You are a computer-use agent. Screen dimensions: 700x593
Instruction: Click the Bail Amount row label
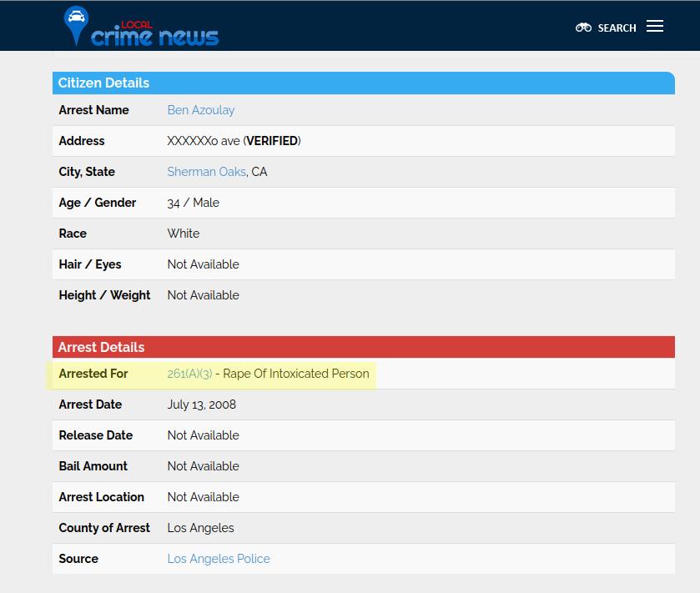93,466
